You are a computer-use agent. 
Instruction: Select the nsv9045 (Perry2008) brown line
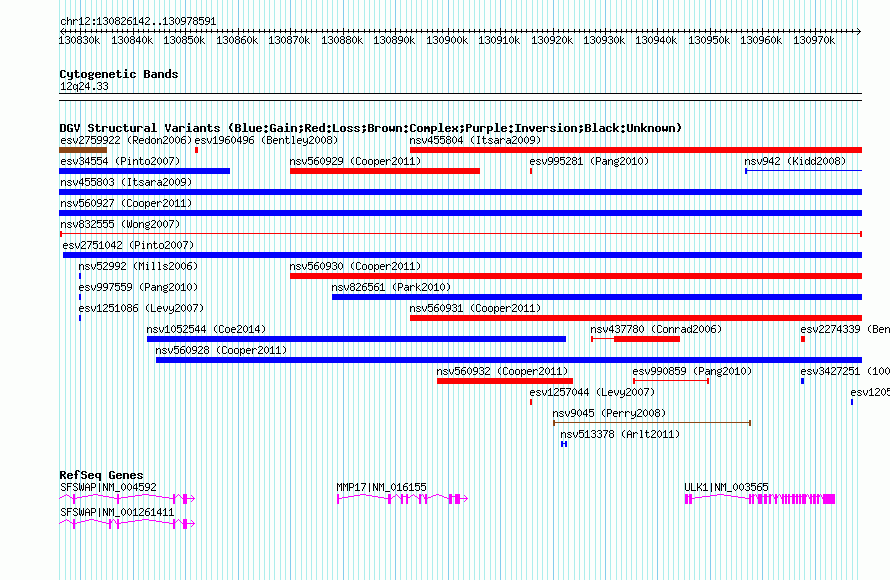coord(652,423)
